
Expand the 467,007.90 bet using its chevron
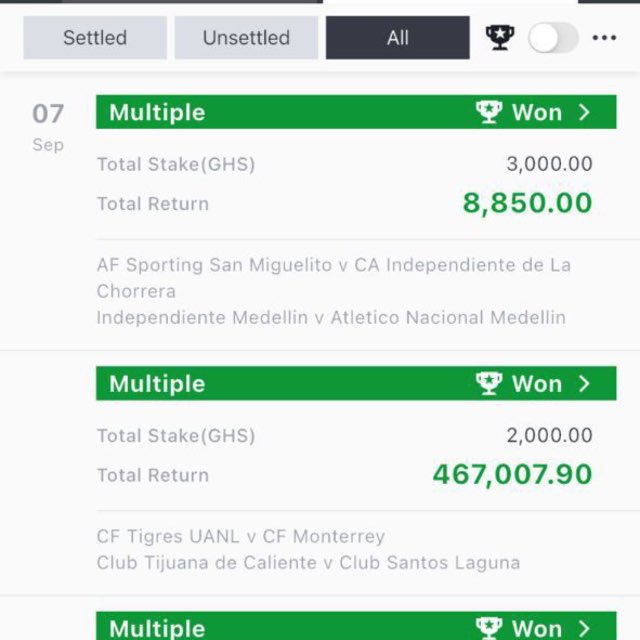(x=584, y=383)
